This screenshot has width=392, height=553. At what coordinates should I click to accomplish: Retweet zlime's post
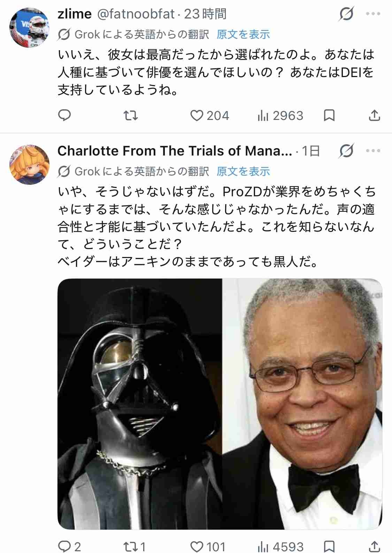click(131, 115)
